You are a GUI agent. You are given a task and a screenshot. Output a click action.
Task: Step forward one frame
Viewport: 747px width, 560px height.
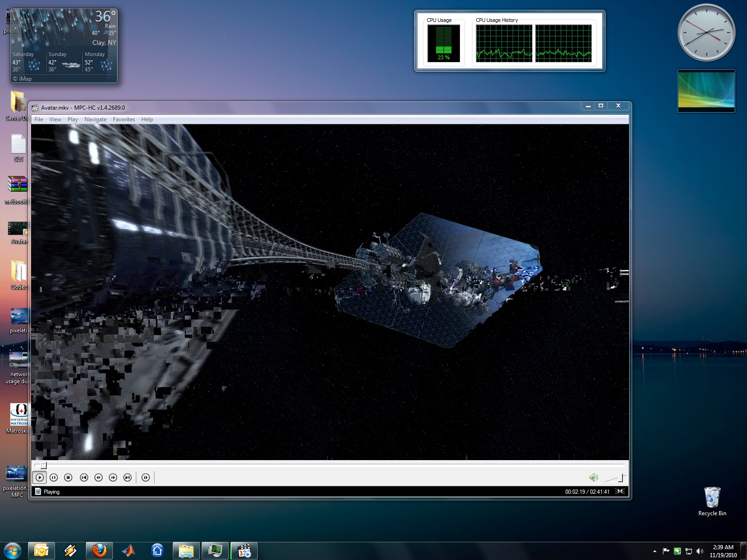click(146, 477)
